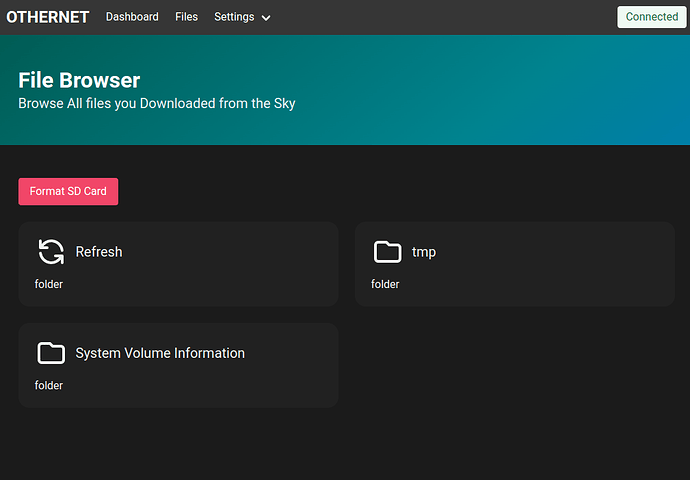This screenshot has width=690, height=480.
Task: Click the File Browser heading
Action: coord(79,80)
